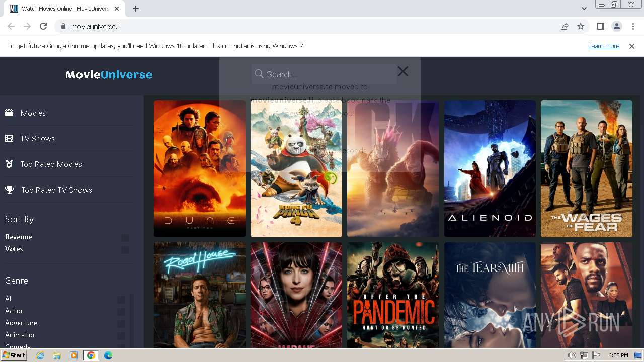Open The Tearsmith poster
This screenshot has height=362, width=644.
pos(490,295)
